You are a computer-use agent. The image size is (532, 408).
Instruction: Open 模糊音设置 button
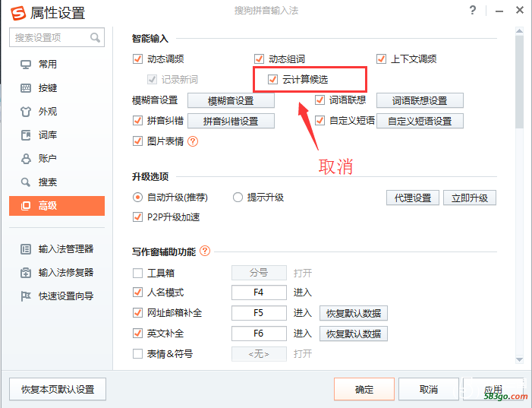pyautogui.click(x=231, y=100)
